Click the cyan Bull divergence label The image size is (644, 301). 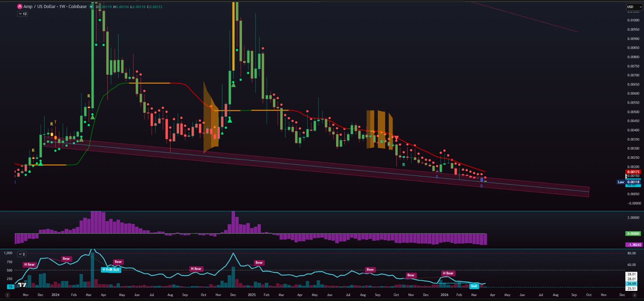(x=474, y=286)
